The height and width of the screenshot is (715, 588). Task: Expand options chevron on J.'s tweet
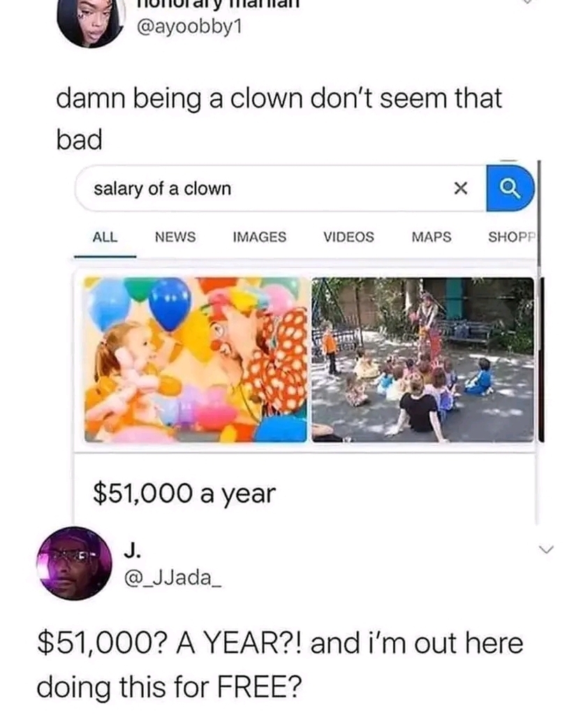(x=545, y=549)
